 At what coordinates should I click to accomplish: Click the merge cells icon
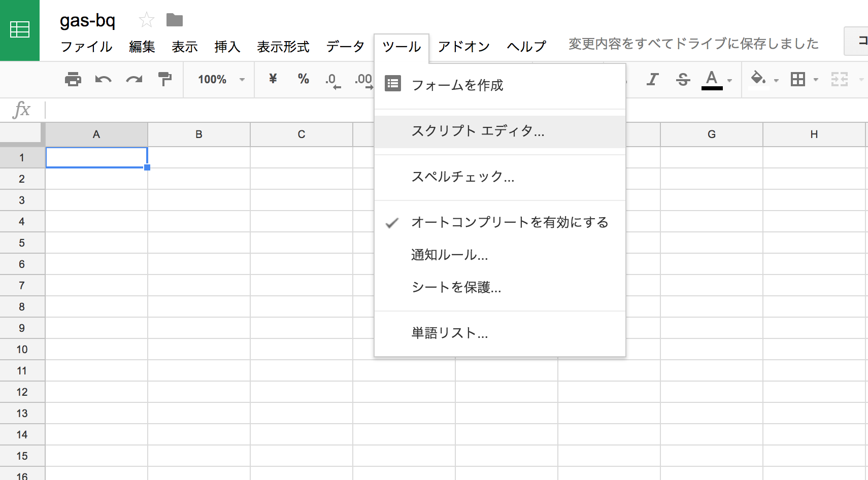click(840, 79)
